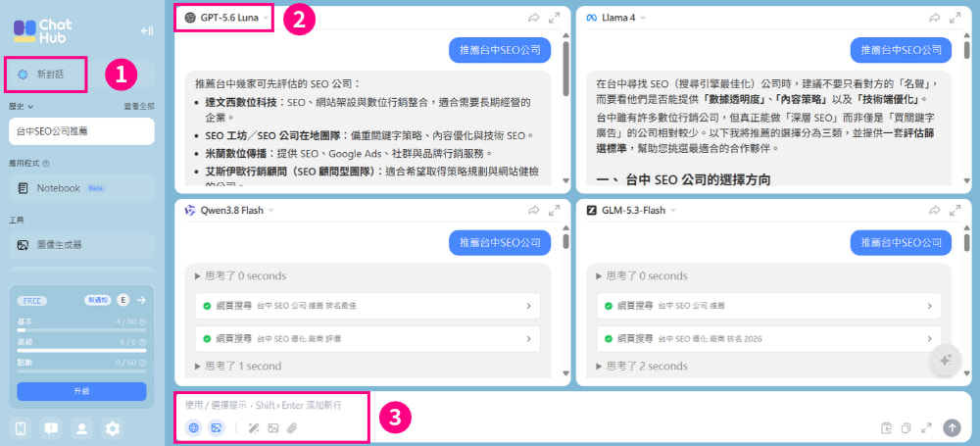Open the Notebook Beta app
This screenshot has width=980, height=446.
82,188
